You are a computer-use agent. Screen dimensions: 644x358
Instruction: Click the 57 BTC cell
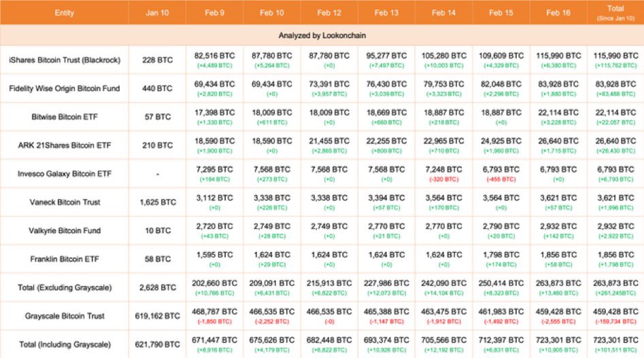coord(157,117)
